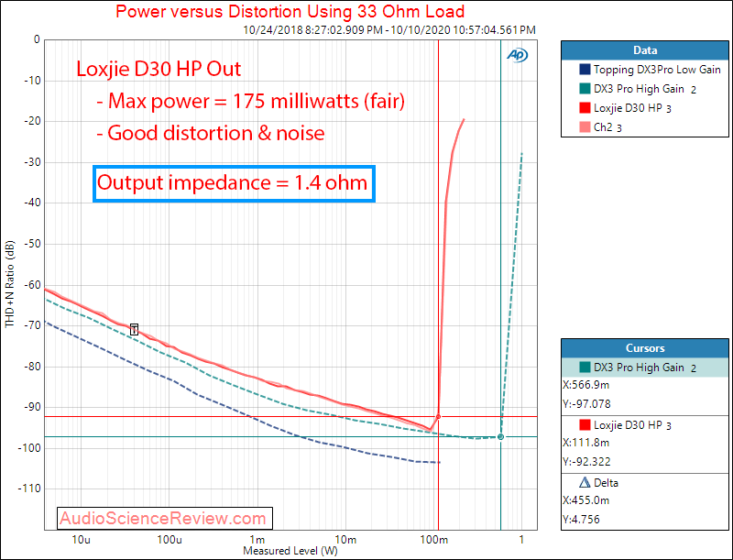Click the red Loxjie swatch in Cursors panel
The width and height of the screenshot is (733, 560).
click(x=585, y=424)
